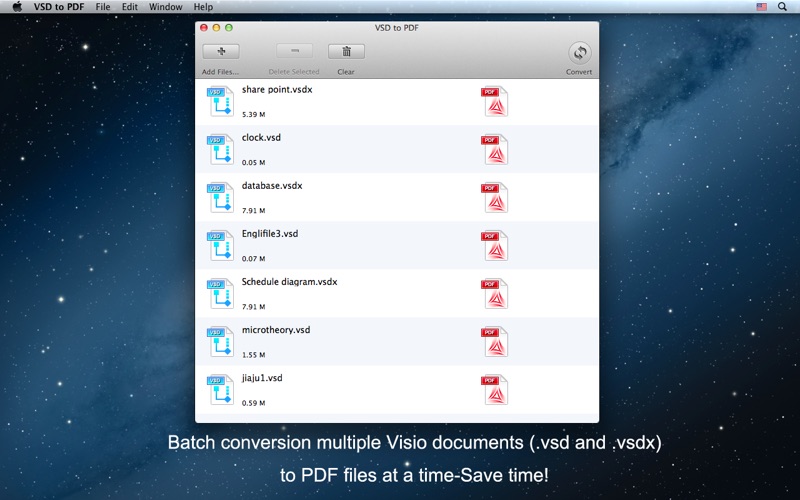
Task: Click PDF icon in share point.vsdx row
Action: pos(494,102)
